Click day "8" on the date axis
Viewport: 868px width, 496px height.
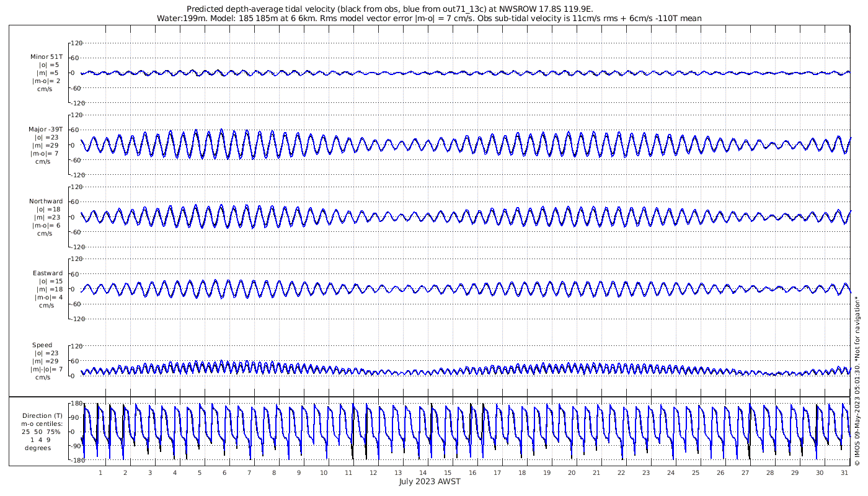[x=274, y=472]
